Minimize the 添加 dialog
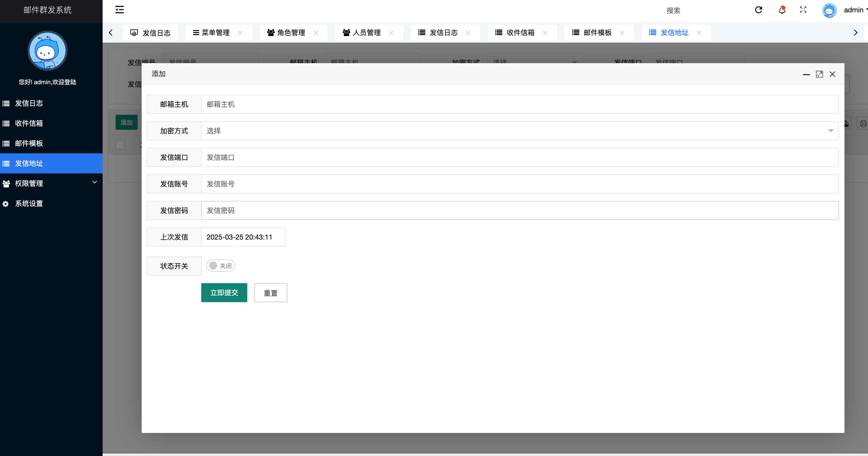The height and width of the screenshot is (456, 868). 806,74
